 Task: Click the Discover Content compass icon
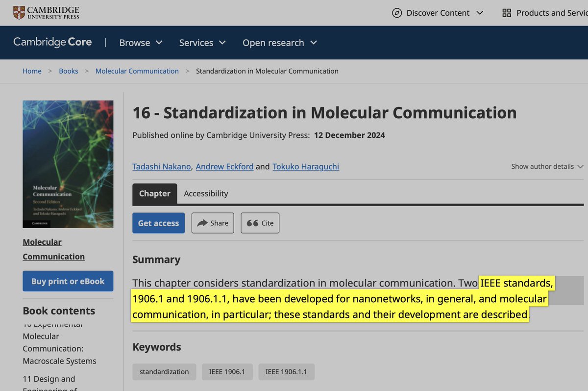397,13
